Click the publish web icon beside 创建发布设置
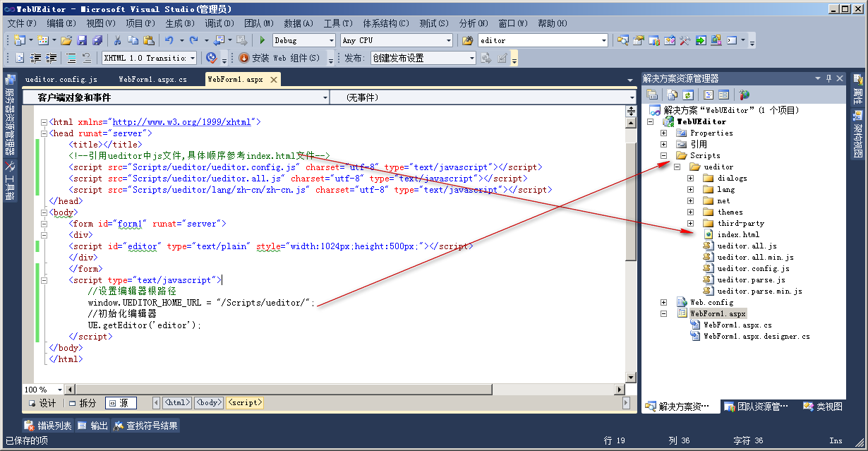 tap(486, 58)
